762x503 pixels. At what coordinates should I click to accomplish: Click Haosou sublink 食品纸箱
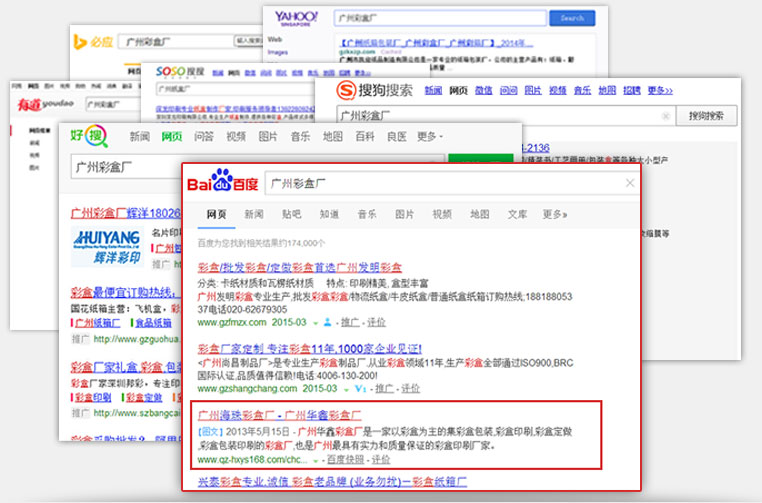coord(153,323)
